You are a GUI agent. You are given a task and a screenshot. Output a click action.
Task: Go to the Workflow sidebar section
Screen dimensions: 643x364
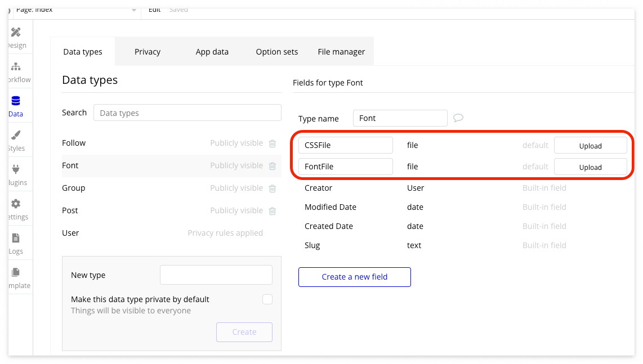16,72
